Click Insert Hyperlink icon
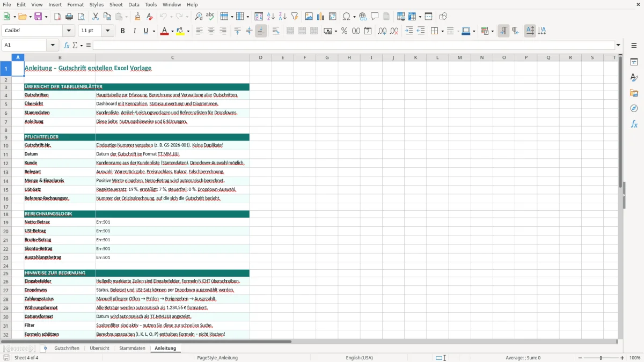This screenshot has height=362, width=644. point(363,17)
